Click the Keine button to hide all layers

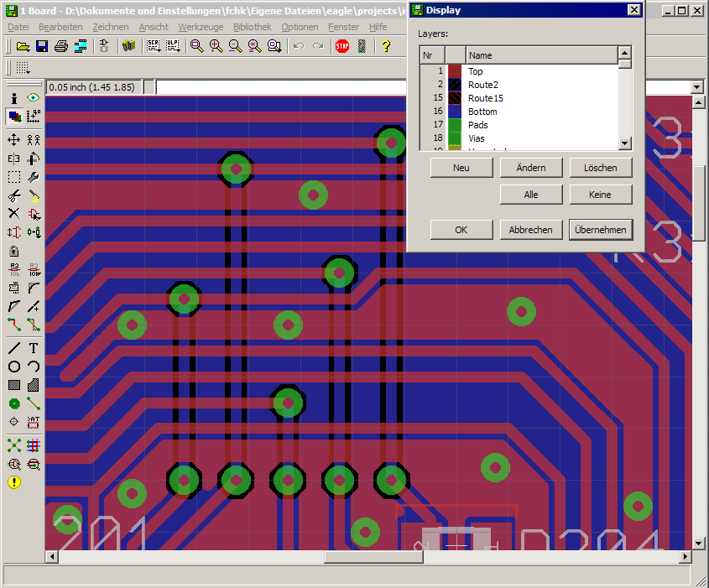[x=601, y=195]
